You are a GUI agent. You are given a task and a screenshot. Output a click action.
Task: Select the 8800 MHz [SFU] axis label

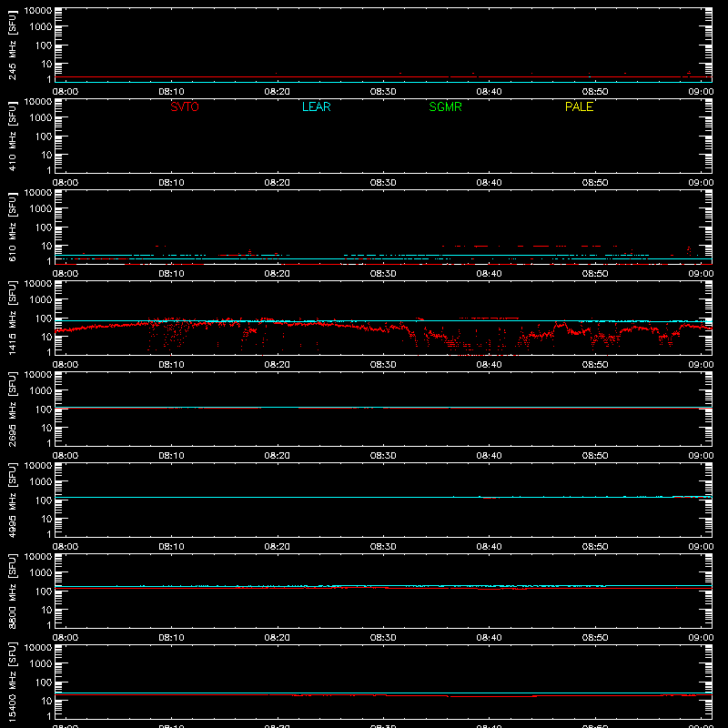(13, 591)
